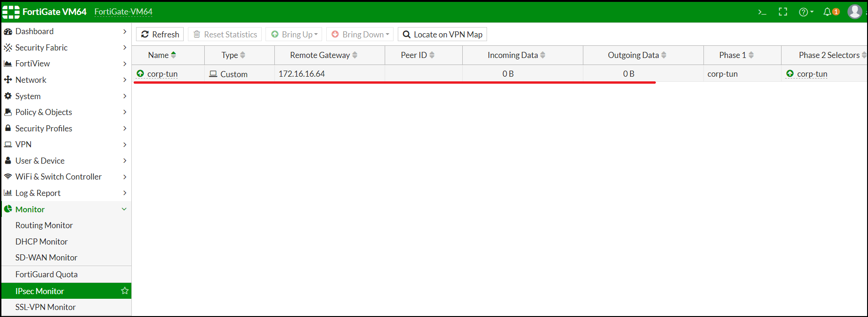Select IPsec Monitor menu item
Screen dimensions: 868x317
point(66,291)
